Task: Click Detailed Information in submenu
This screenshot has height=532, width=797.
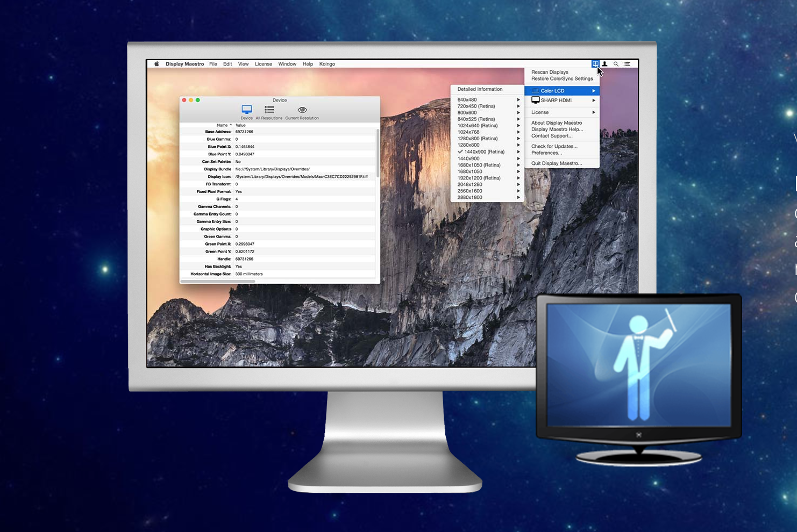Action: 480,89
